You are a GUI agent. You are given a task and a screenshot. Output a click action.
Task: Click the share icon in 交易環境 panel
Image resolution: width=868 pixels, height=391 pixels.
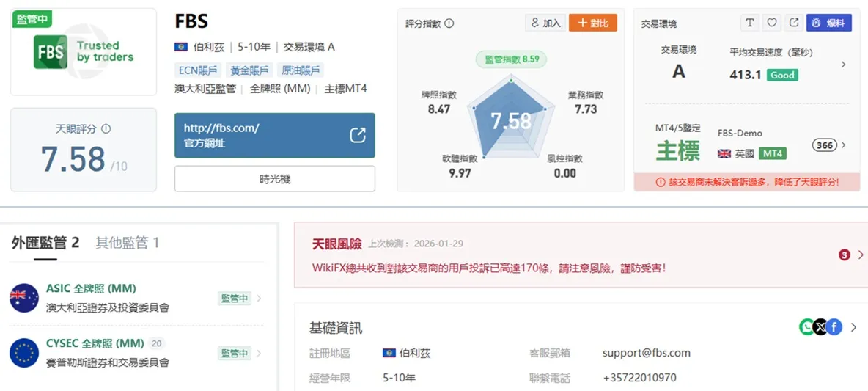click(794, 23)
